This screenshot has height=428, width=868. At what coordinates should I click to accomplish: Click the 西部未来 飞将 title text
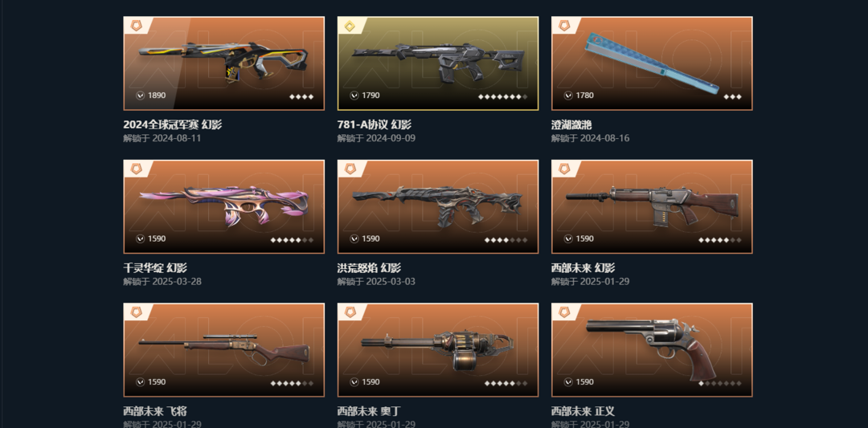tap(155, 411)
